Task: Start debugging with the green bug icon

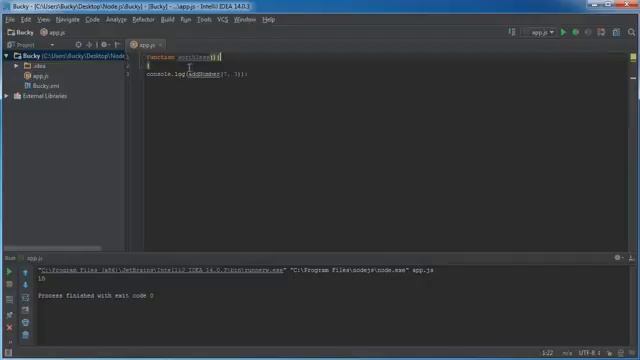Action: coord(576,32)
